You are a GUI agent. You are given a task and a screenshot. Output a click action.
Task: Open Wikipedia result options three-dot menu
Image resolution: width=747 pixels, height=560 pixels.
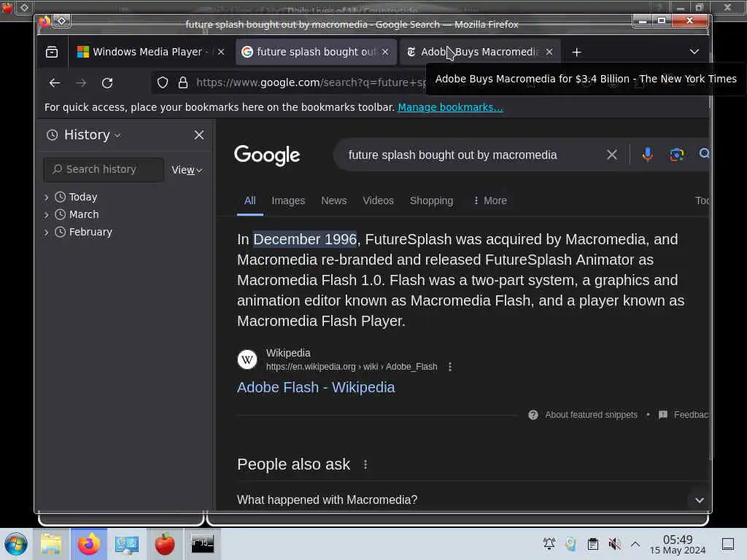[449, 367]
